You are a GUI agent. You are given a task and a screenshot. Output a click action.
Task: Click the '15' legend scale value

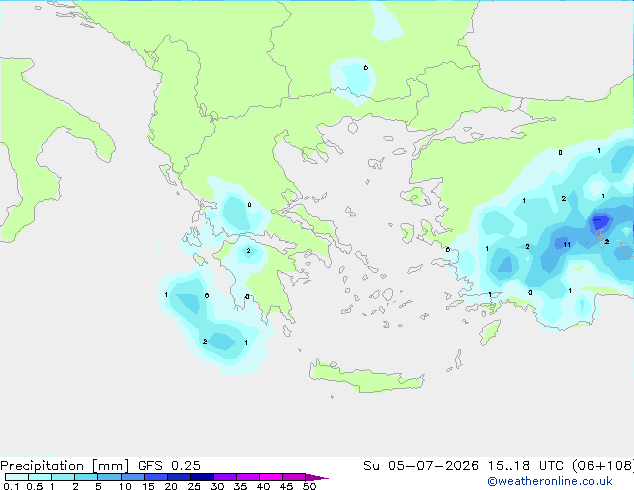(x=148, y=486)
